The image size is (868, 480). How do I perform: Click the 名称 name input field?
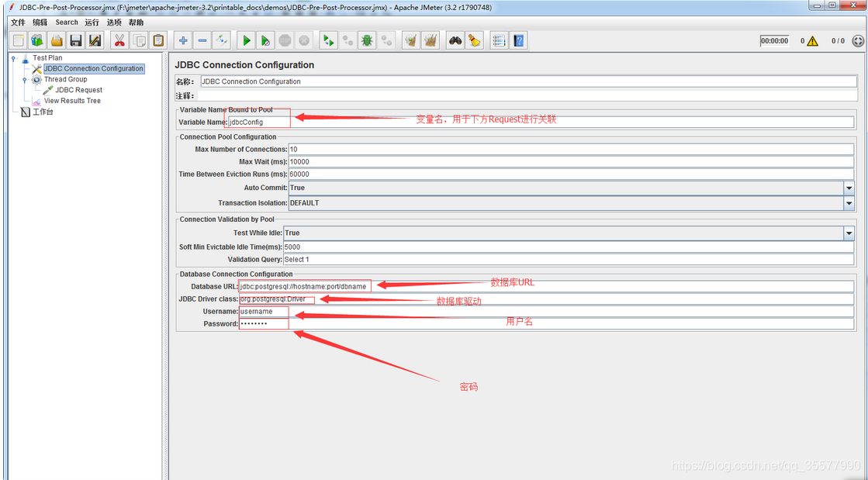528,81
